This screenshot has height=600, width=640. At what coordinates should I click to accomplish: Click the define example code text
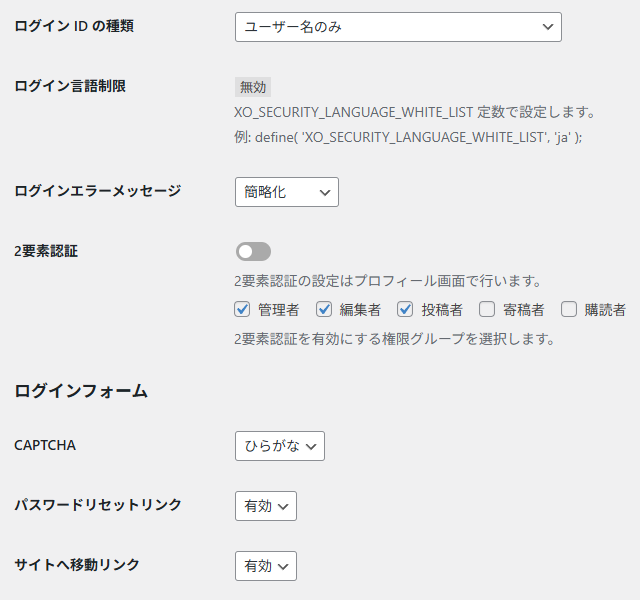[x=408, y=137]
